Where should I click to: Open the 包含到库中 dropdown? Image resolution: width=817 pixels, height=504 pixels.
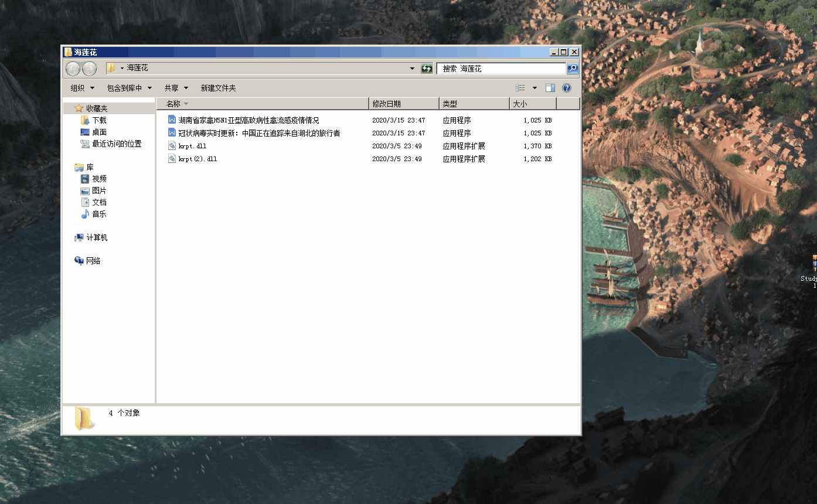coord(130,88)
